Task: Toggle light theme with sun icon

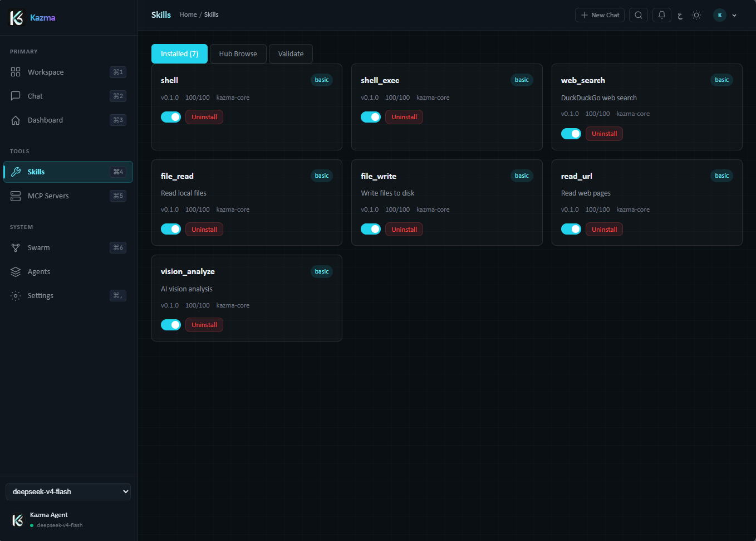Action: (x=696, y=15)
